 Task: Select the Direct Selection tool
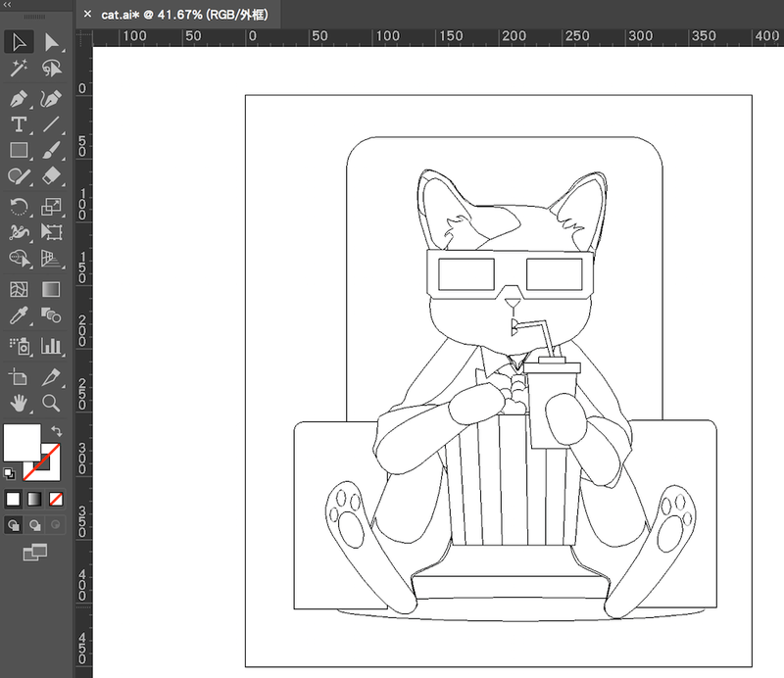click(51, 42)
